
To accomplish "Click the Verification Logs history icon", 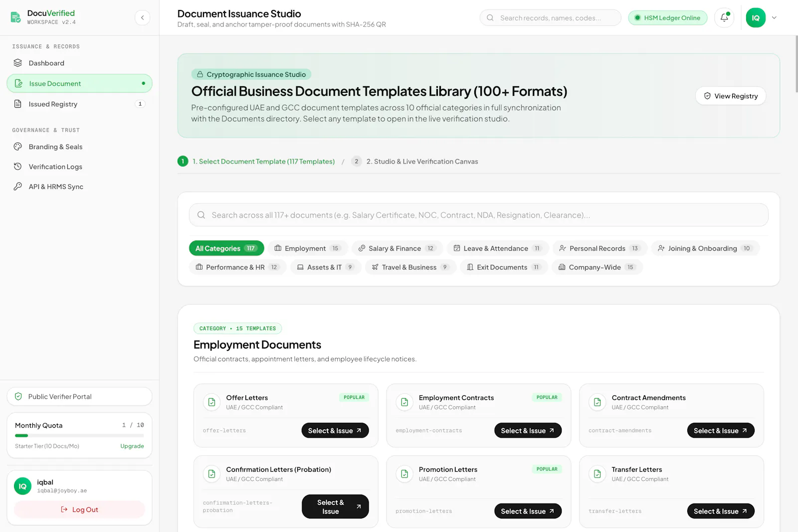I will [x=18, y=167].
